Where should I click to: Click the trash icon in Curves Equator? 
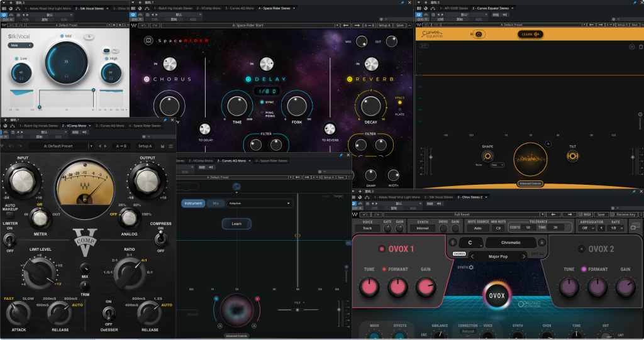(x=641, y=47)
